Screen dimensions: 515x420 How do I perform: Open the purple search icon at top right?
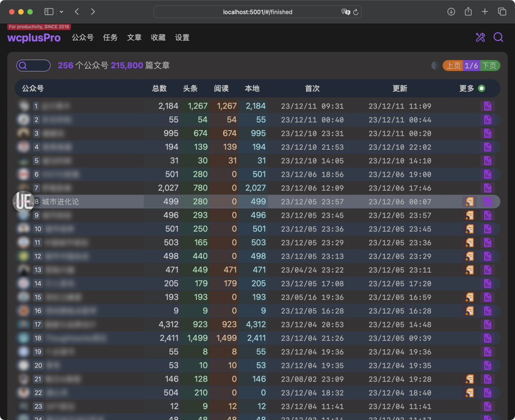tap(498, 38)
